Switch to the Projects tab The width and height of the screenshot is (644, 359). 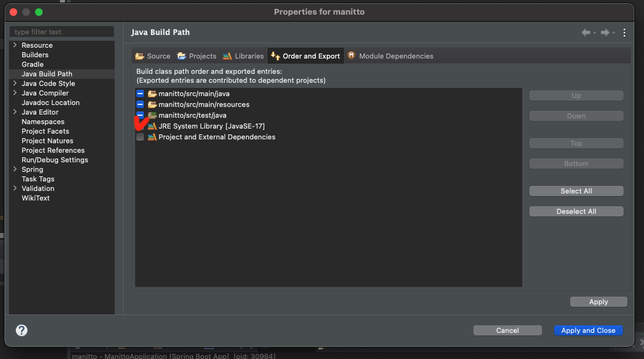pyautogui.click(x=197, y=56)
